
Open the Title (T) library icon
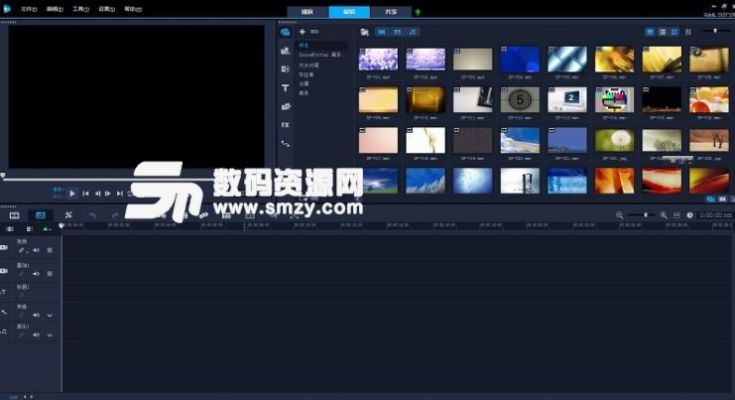(285, 88)
